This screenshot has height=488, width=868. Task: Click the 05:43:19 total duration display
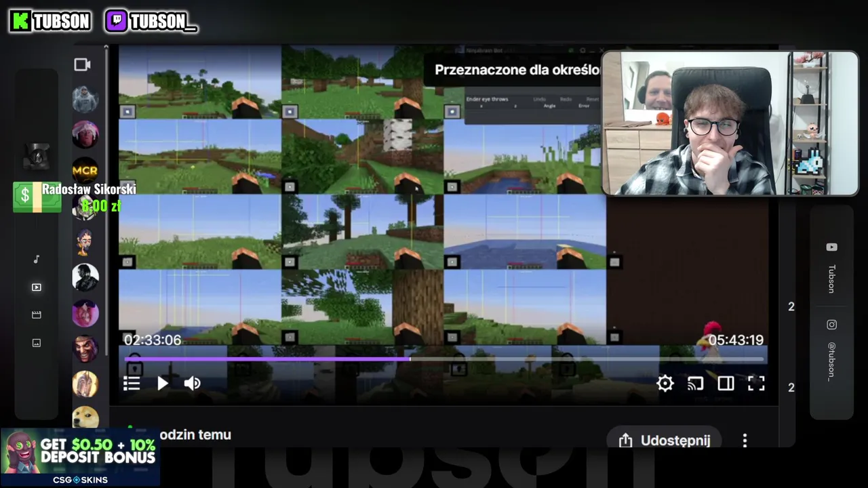point(735,340)
